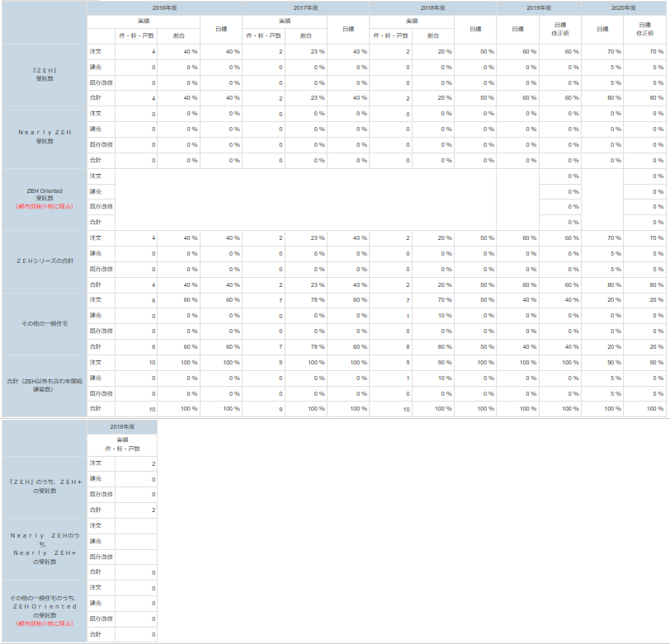Select 10 % in the 年間総建築数 建売 row
The height and width of the screenshot is (644, 670).
[x=433, y=378]
